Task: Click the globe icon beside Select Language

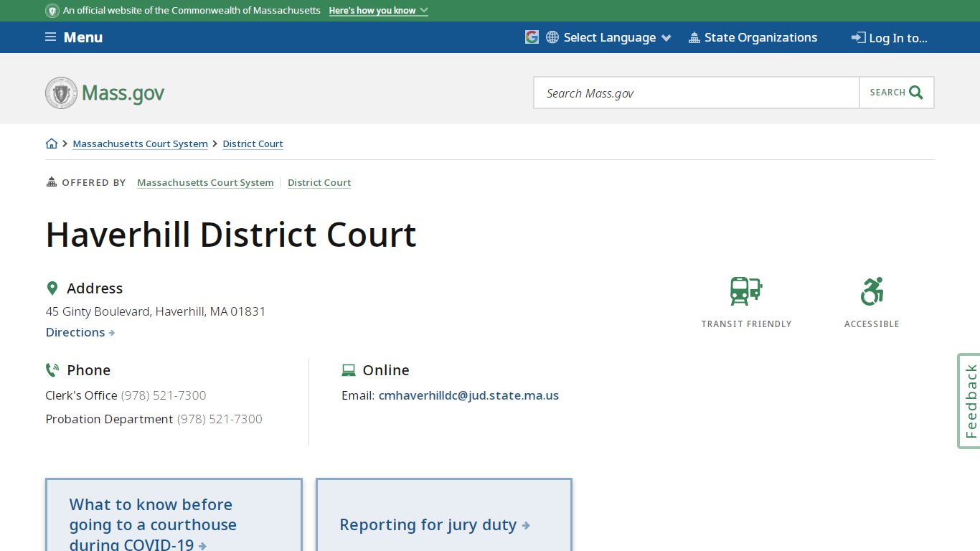Action: pos(552,37)
